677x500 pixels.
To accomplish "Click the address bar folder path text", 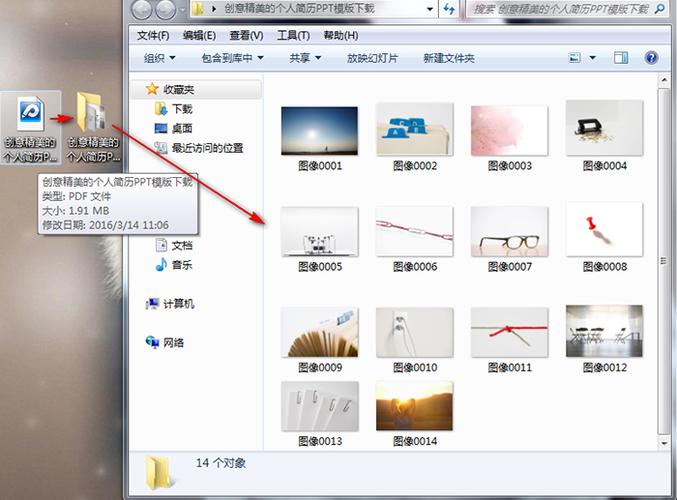I will [x=299, y=9].
